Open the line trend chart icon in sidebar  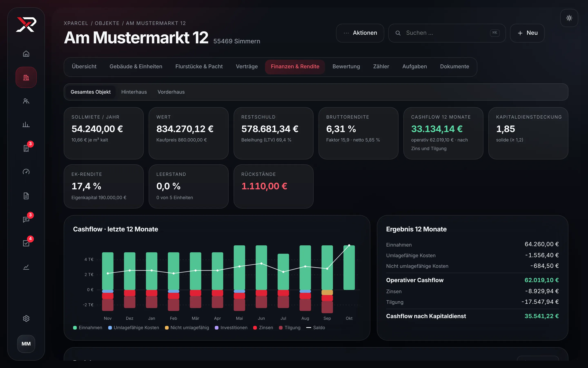pyautogui.click(x=26, y=267)
